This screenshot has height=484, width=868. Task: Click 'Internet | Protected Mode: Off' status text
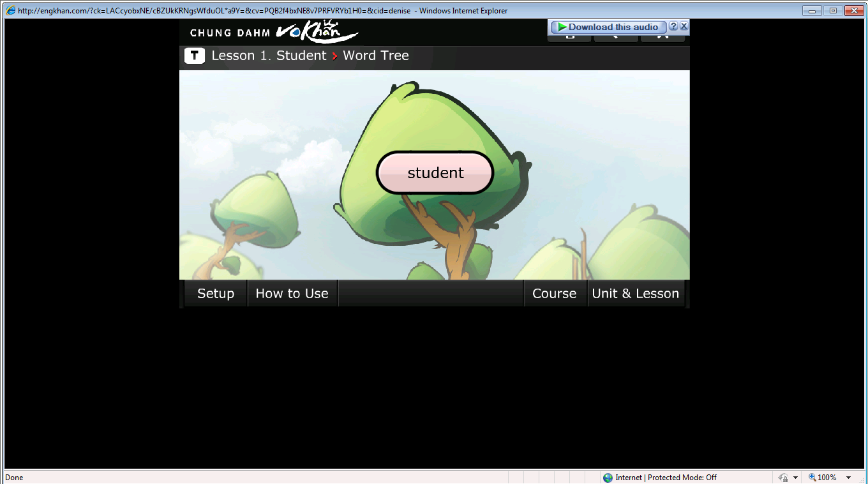[666, 478]
